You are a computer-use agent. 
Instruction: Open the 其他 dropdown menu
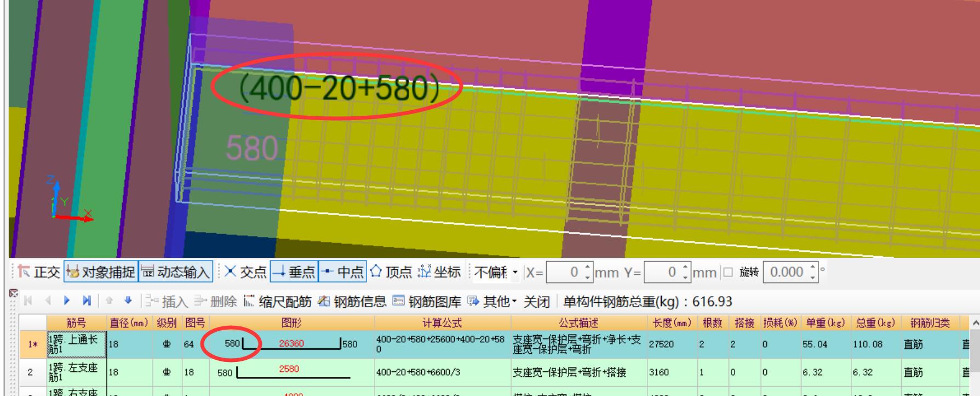click(x=491, y=301)
